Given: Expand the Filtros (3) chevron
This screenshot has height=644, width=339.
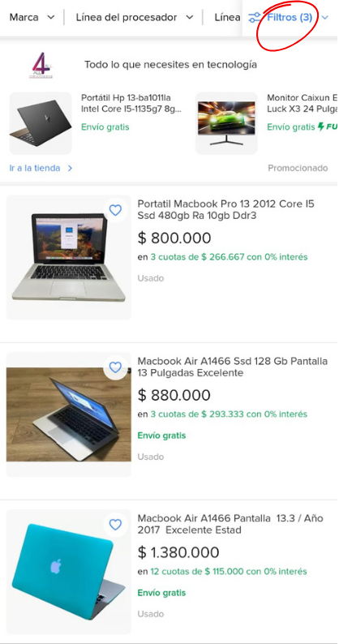Looking at the screenshot, I should (x=325, y=18).
